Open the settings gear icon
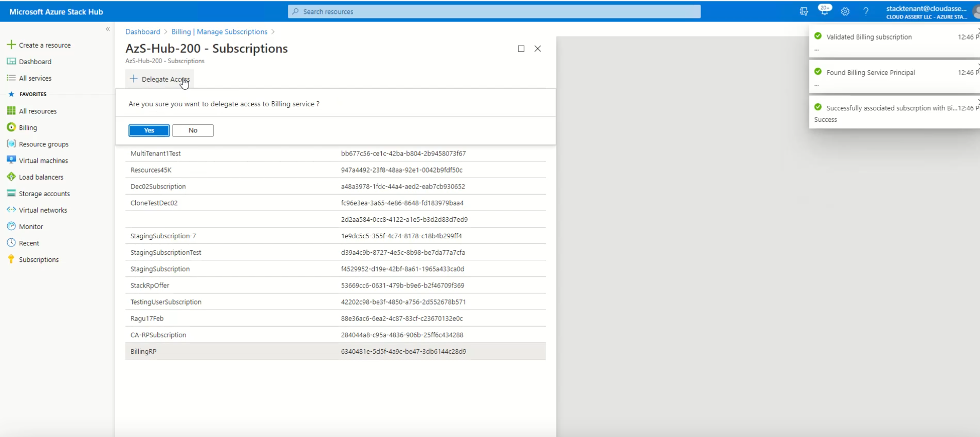The width and height of the screenshot is (980, 437). coord(845,11)
